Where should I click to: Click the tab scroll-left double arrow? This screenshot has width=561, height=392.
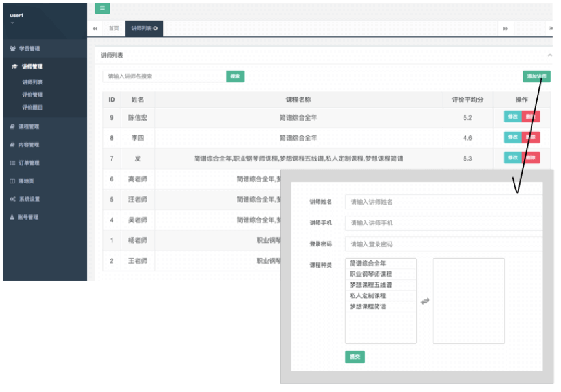click(x=95, y=29)
